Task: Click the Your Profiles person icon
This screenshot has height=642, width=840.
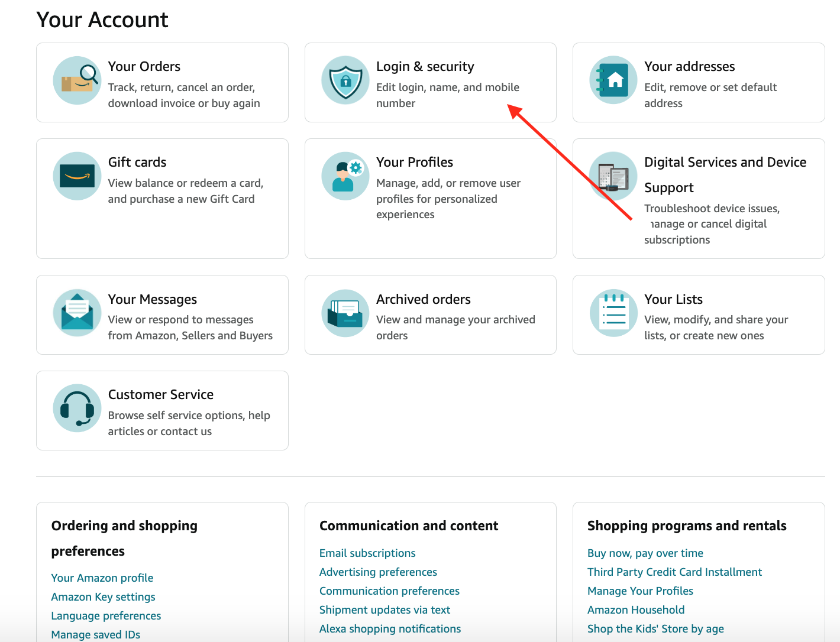Action: [345, 176]
